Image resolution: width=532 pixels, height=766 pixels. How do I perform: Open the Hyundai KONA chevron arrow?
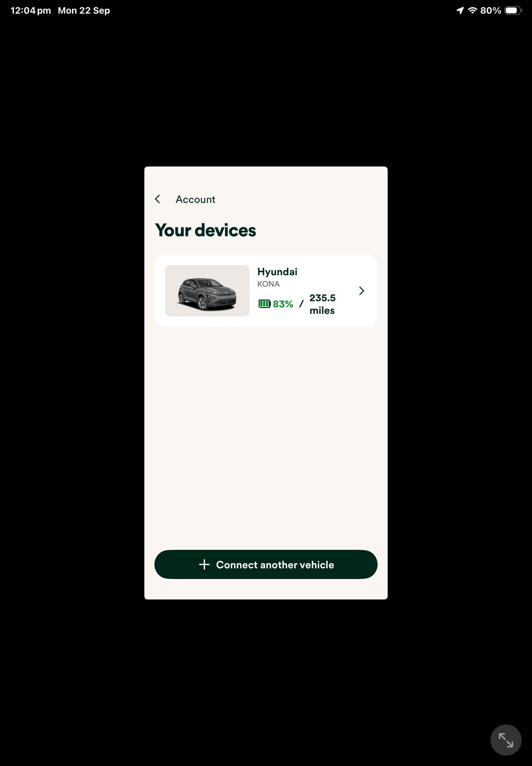pyautogui.click(x=361, y=291)
